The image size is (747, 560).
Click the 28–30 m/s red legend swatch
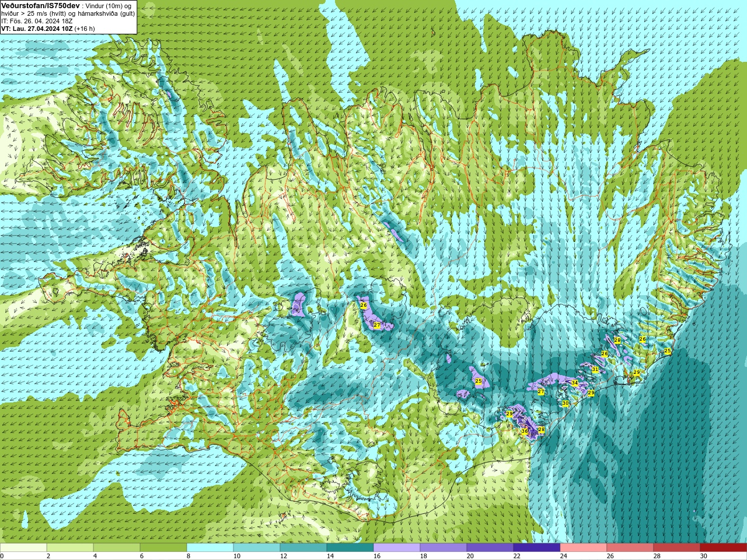[x=677, y=548]
